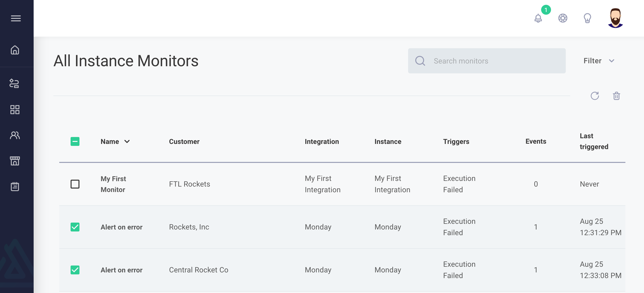
Task: Click the Triggers column header
Action: click(x=456, y=141)
